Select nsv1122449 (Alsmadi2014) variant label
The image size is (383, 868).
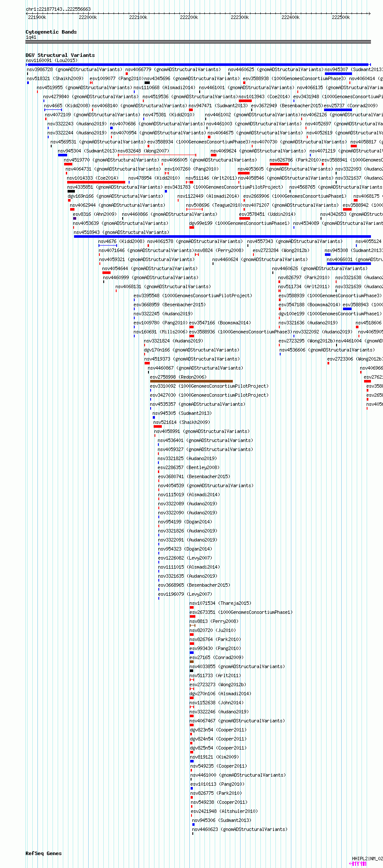(x=208, y=196)
